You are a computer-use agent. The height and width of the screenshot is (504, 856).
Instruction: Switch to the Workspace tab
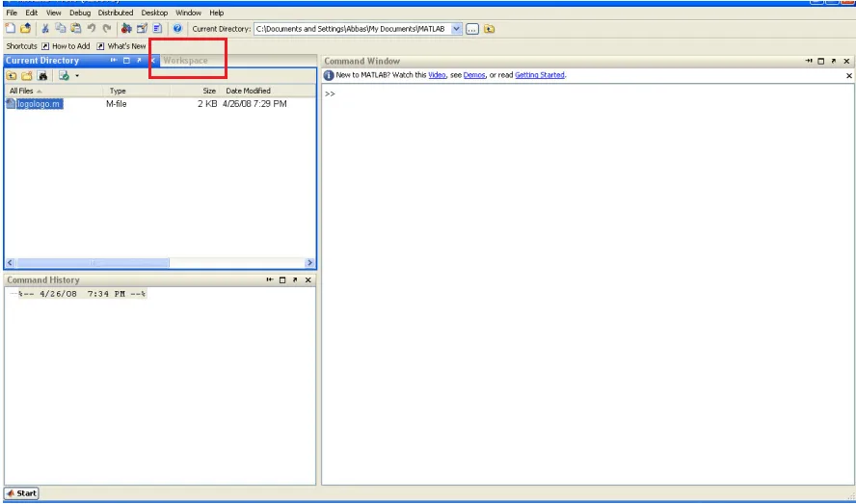coord(186,61)
